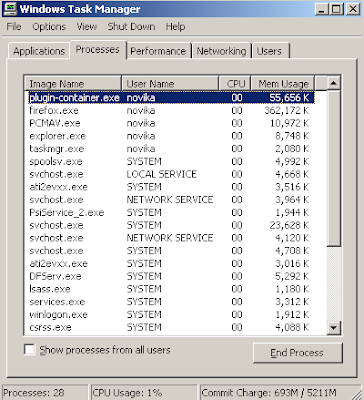The image size is (364, 400).
Task: Open the Help menu
Action: click(175, 27)
